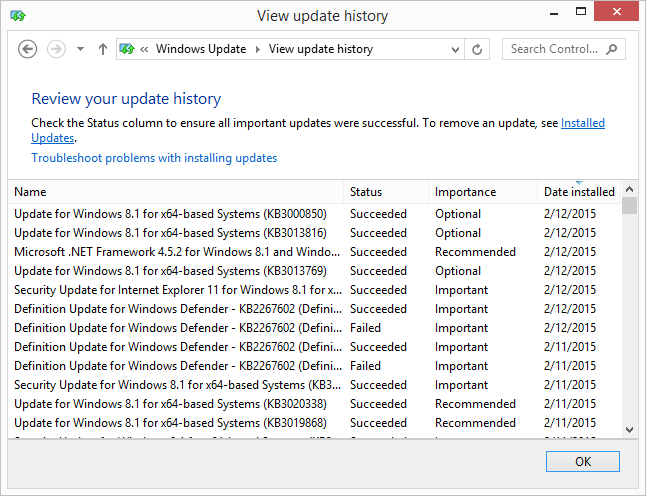Maximize the View update history window

tap(581, 12)
